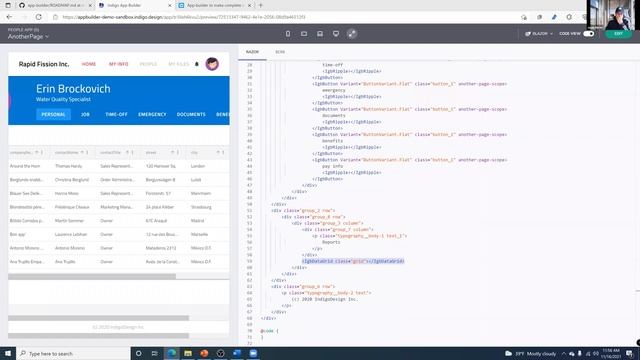640x360 pixels.
Task: Click the green Edit button
Action: click(x=618, y=34)
